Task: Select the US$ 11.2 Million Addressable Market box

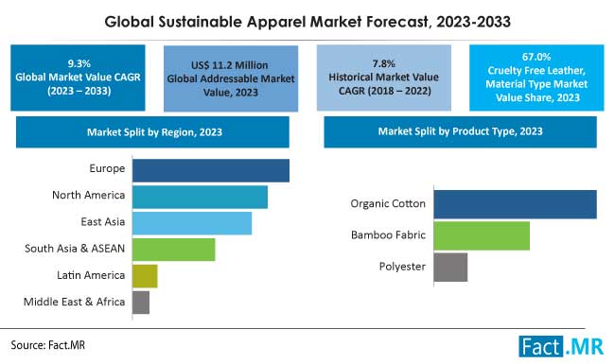Action: [231, 78]
